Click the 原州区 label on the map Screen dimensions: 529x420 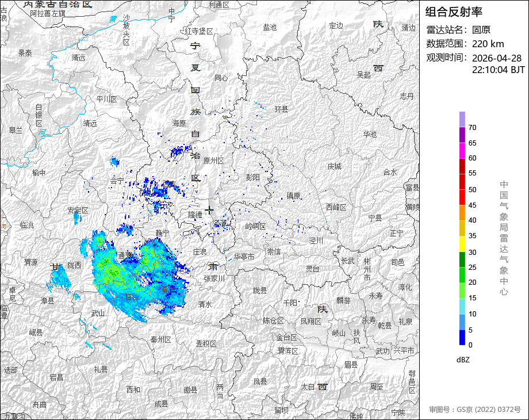pos(213,161)
